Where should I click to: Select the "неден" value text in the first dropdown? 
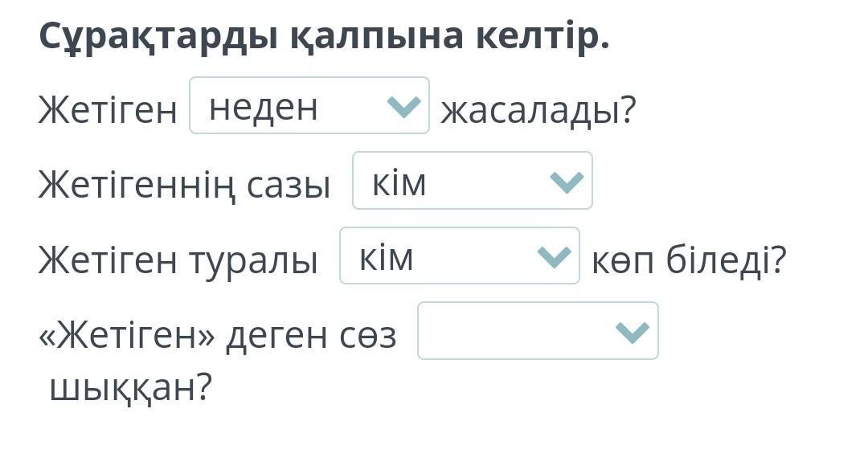point(264,107)
